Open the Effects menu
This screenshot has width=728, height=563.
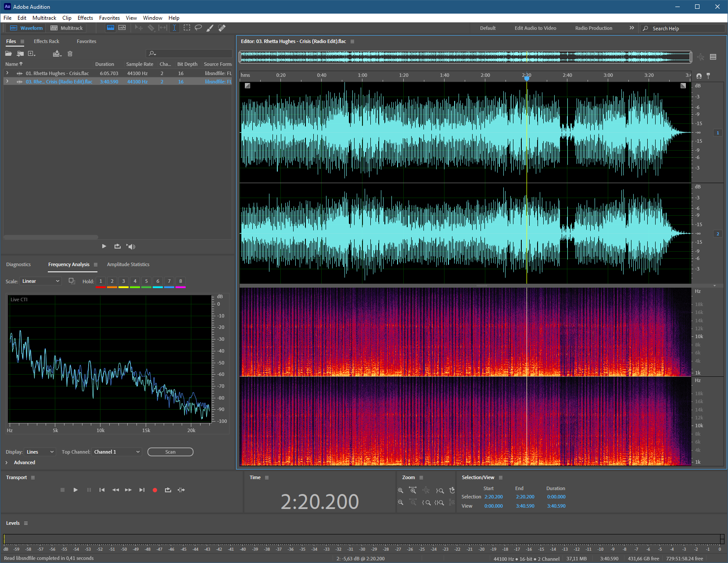(x=85, y=18)
